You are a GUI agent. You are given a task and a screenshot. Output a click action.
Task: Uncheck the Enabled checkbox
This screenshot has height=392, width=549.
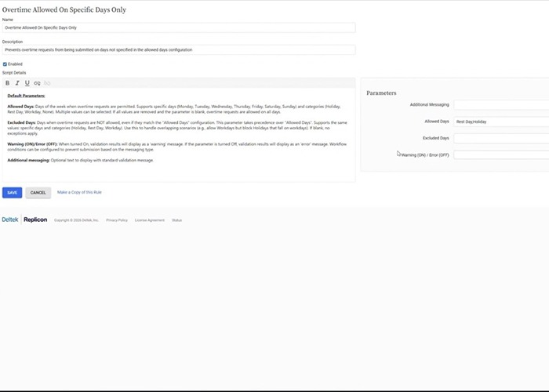click(x=5, y=64)
